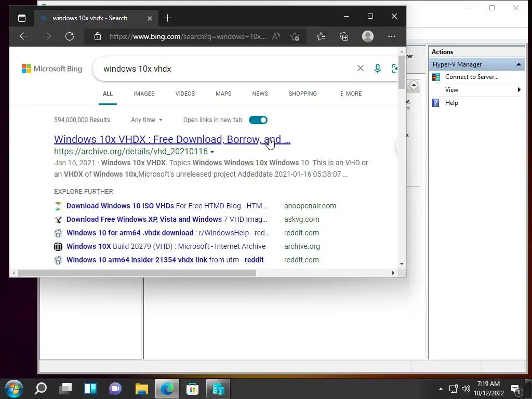Open Download Windows 10 ISO VHDs link
The height and width of the screenshot is (399, 532).
tap(167, 206)
